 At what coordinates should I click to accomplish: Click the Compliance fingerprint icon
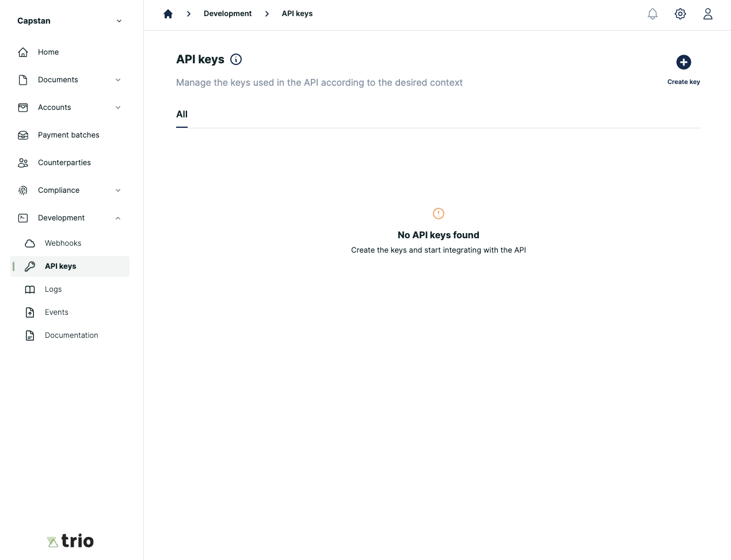coord(23,191)
